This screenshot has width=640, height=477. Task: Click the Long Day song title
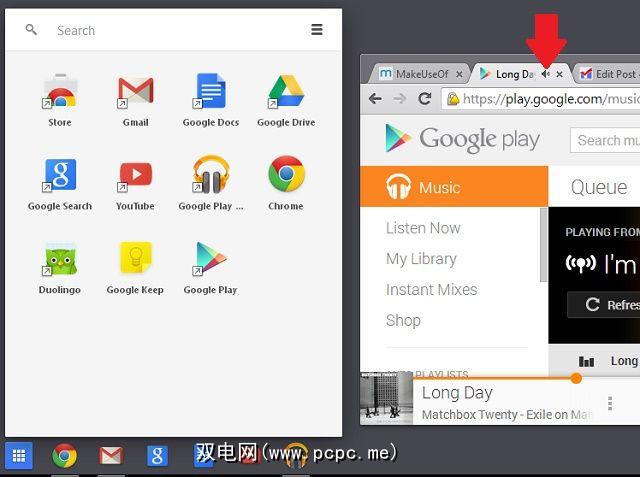point(457,393)
